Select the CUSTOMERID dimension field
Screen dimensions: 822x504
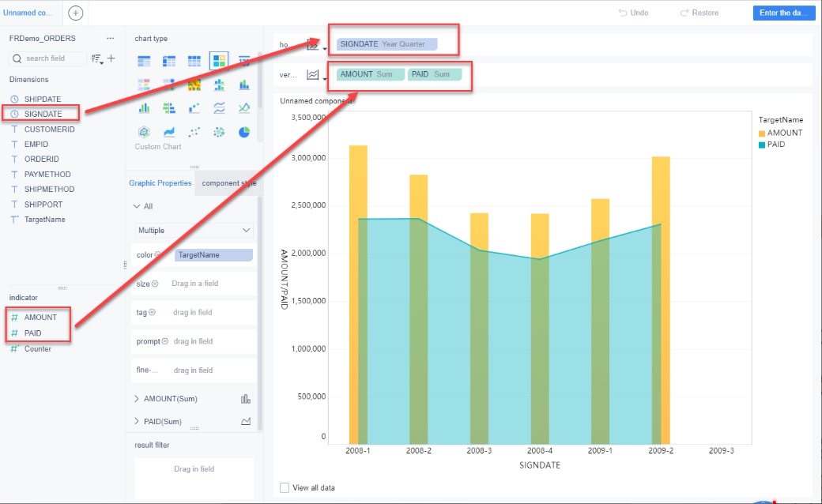(x=49, y=130)
